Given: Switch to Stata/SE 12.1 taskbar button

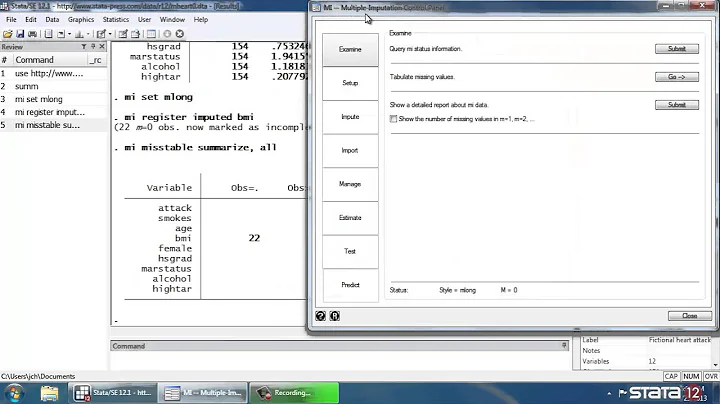Looking at the screenshot, I should [112, 393].
